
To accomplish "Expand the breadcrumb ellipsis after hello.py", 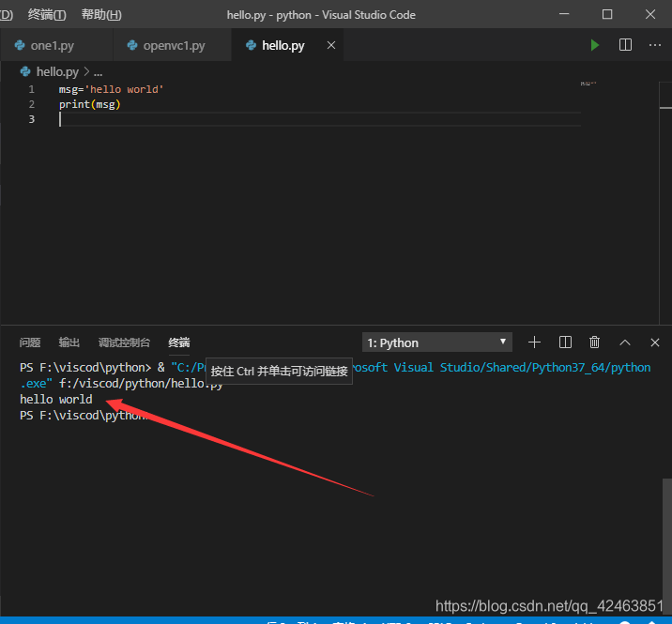I will click(x=99, y=72).
